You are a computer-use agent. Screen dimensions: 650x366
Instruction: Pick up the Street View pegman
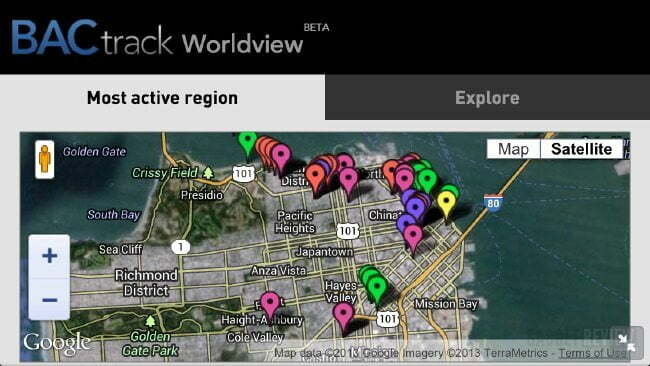point(45,159)
